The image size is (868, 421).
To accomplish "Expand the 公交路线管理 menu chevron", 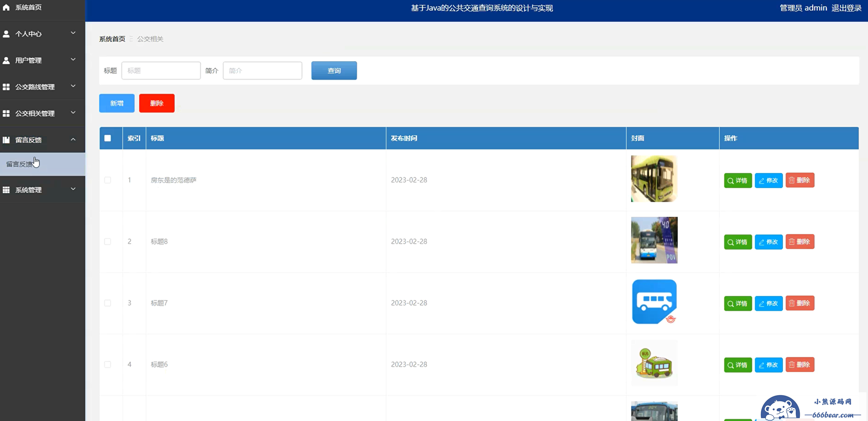I will coord(73,86).
